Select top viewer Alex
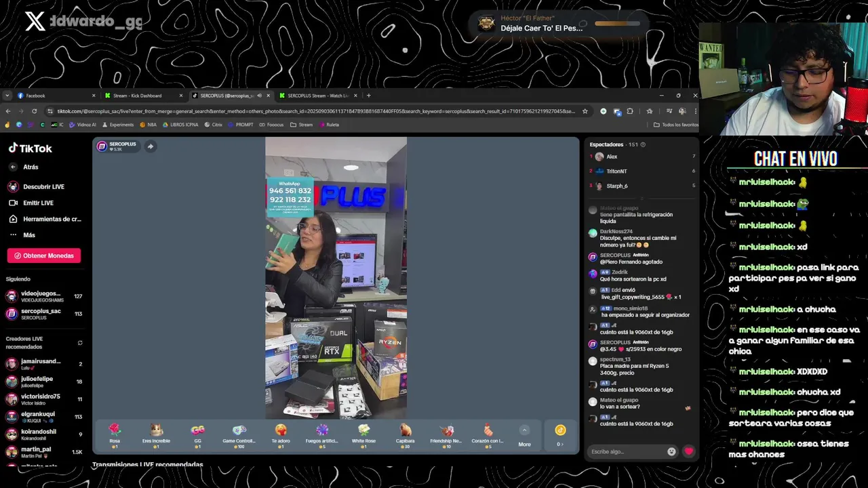The image size is (868, 488). click(612, 157)
